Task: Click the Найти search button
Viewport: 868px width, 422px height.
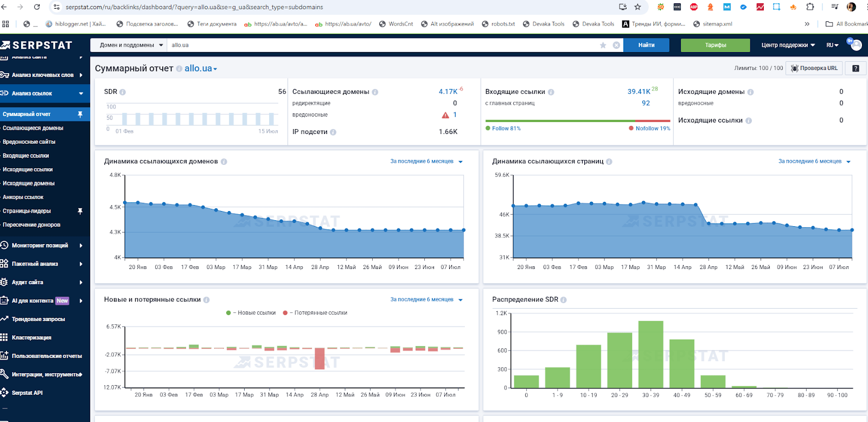Action: (646, 45)
